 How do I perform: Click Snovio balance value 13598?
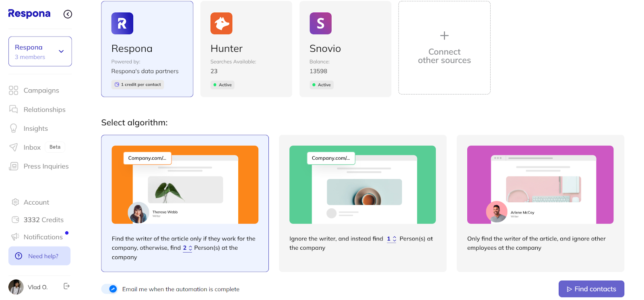(318, 71)
